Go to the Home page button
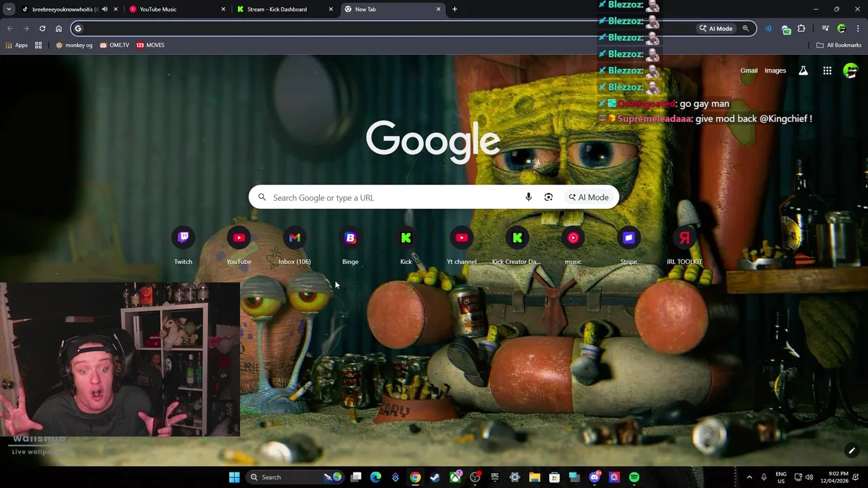This screenshot has width=868, height=488. point(58,28)
